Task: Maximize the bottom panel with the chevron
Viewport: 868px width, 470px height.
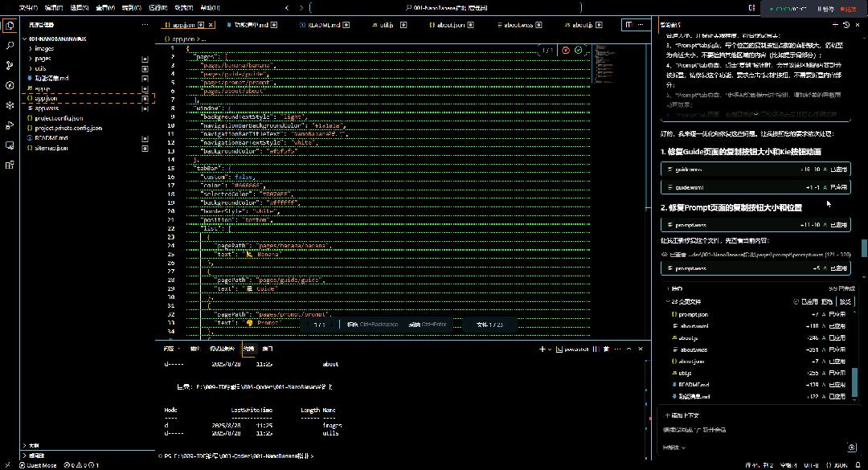Action: (629, 348)
